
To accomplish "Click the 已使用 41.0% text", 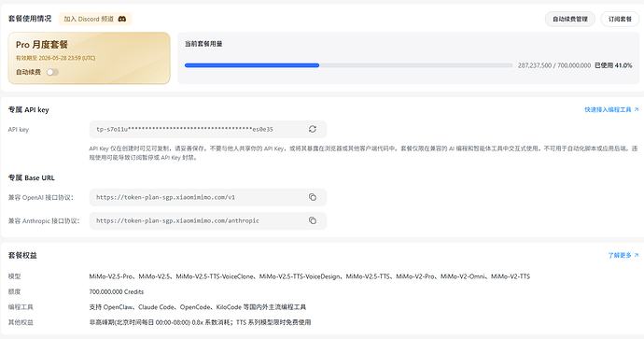I will (x=613, y=65).
